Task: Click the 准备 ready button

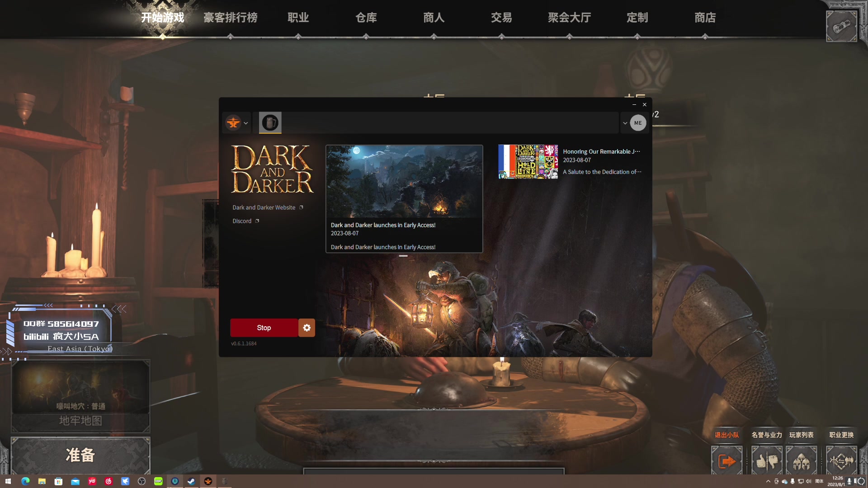Action: tap(80, 455)
